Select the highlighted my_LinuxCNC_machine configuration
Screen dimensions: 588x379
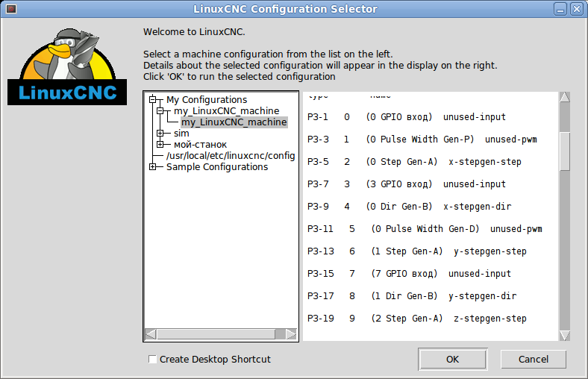[x=234, y=122]
